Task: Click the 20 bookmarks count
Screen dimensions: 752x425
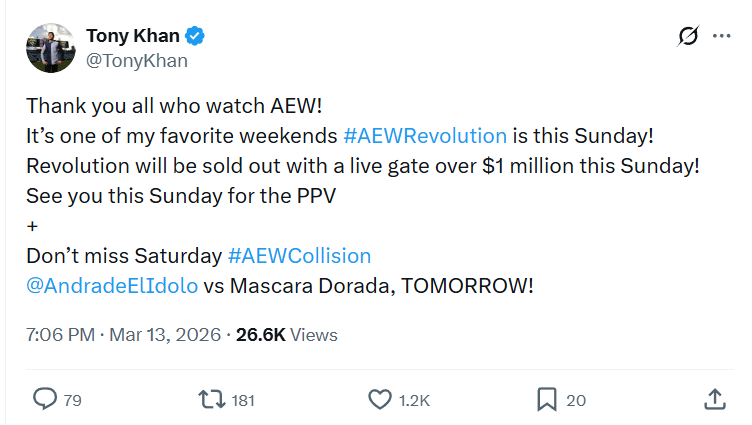Action: 576,400
